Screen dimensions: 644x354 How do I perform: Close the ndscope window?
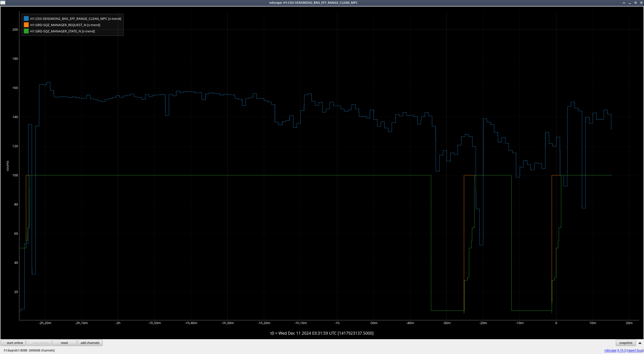pos(641,3)
